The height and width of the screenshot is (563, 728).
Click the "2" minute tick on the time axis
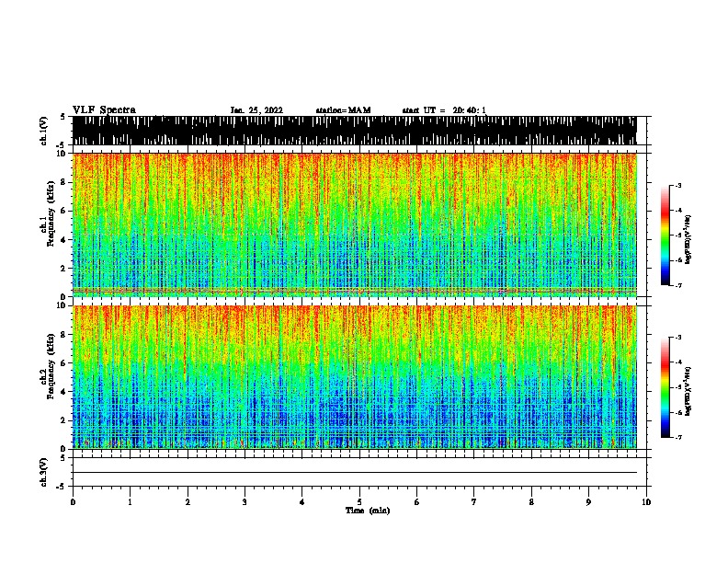tap(188, 502)
